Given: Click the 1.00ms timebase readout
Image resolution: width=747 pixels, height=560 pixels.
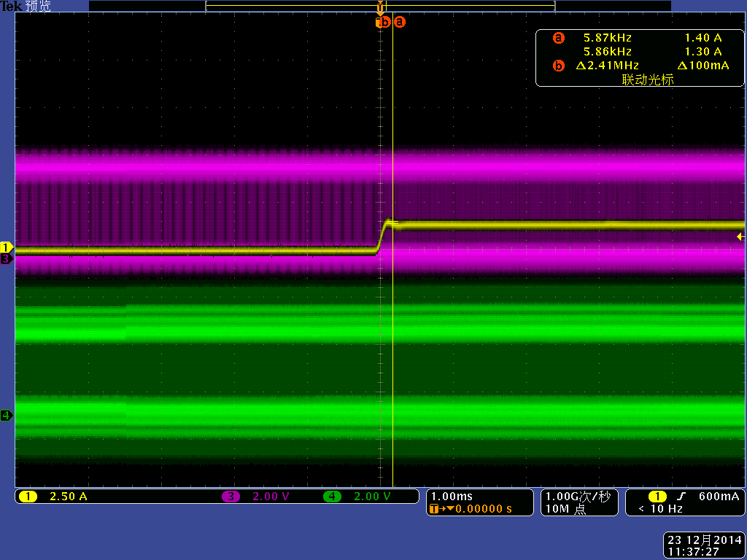Looking at the screenshot, I should click(x=452, y=497).
